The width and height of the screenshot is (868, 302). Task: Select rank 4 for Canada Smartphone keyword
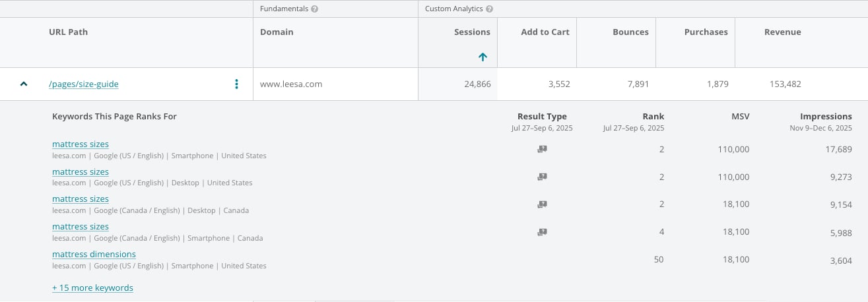(661, 232)
